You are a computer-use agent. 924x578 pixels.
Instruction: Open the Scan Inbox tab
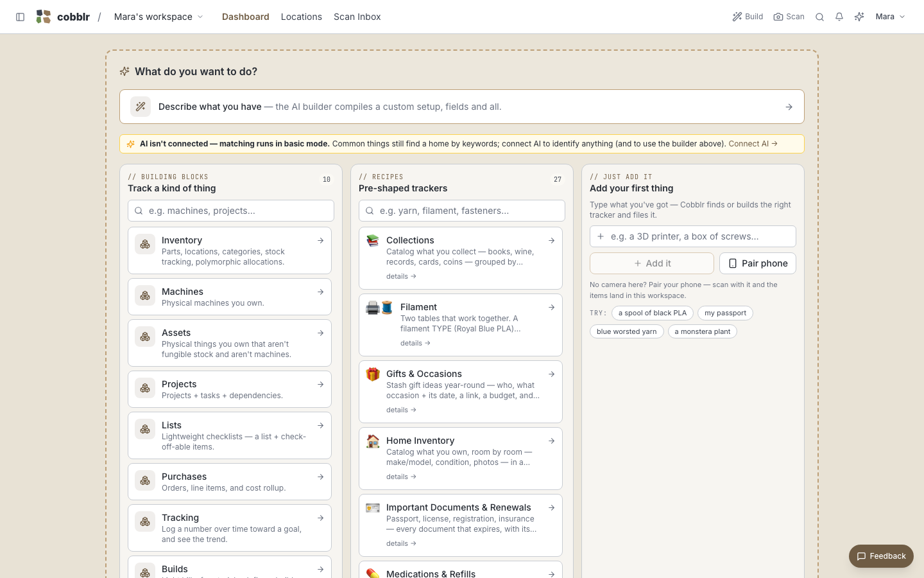point(357,17)
